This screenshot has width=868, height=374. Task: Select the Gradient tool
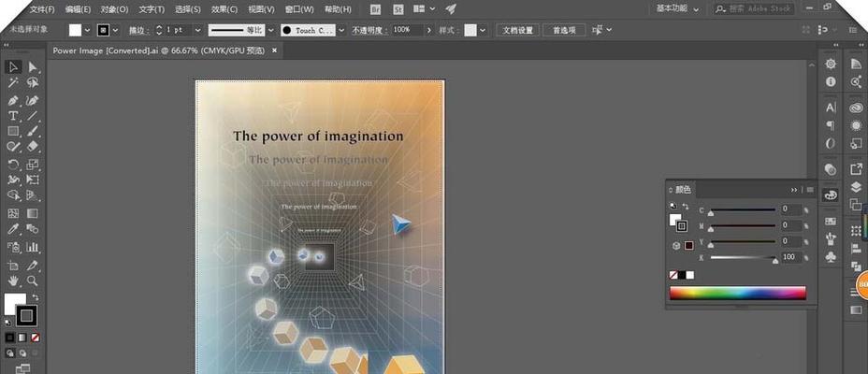32,213
